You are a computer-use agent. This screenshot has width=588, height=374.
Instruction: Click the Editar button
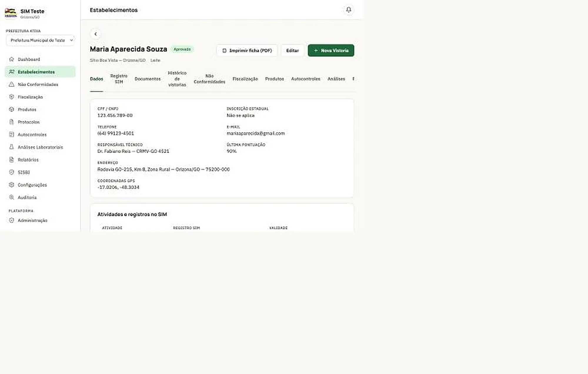[x=292, y=51]
